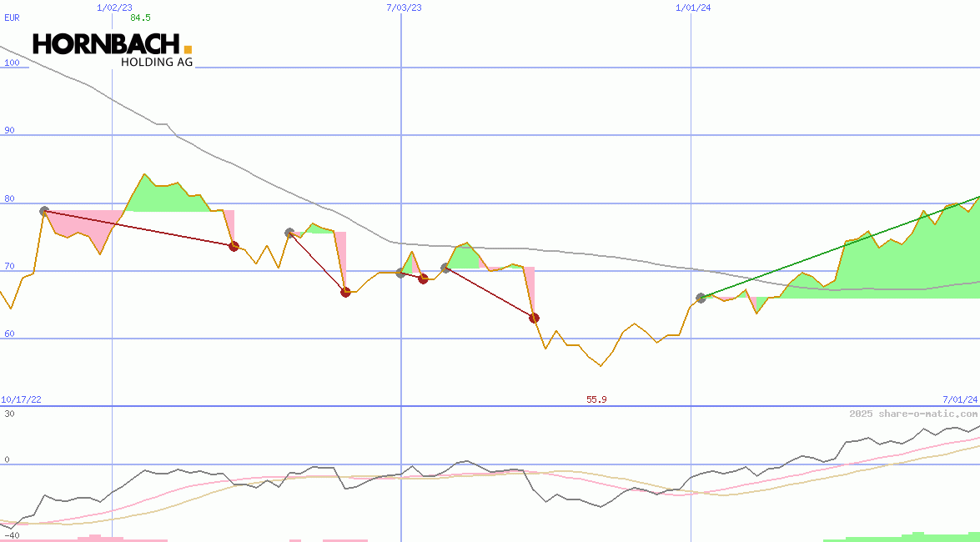Click the Hornbach Holding AG logo
980x542 pixels.
(112, 50)
